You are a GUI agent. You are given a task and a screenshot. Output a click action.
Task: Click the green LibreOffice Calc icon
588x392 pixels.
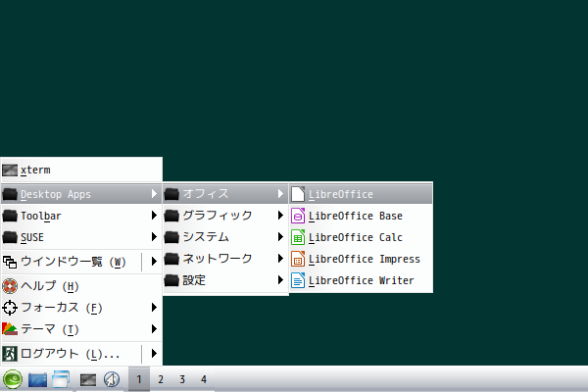(298, 237)
